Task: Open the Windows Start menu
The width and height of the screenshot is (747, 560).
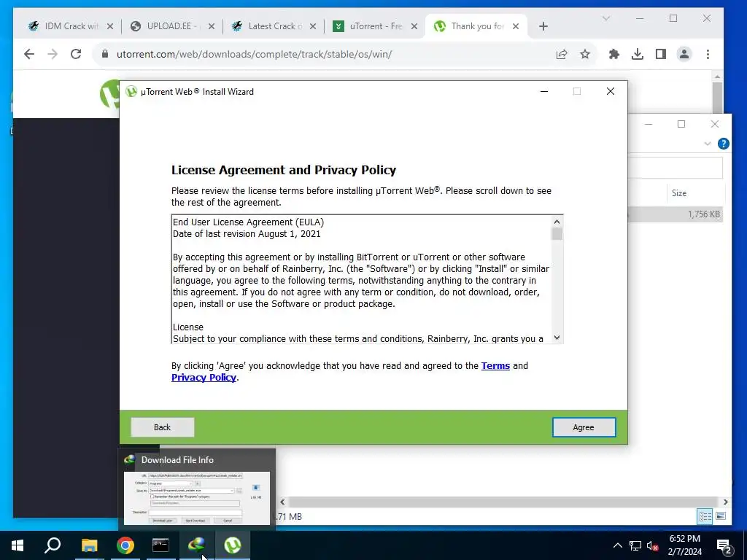Action: click(x=18, y=545)
